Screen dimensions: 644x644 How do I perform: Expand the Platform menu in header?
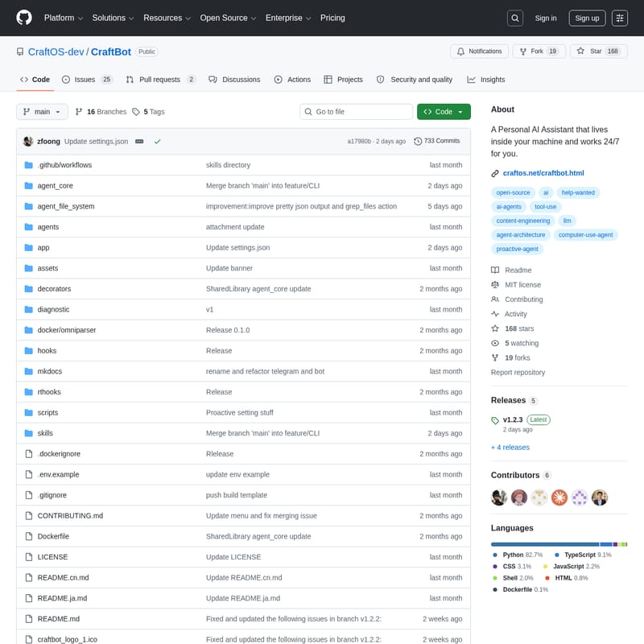point(63,18)
